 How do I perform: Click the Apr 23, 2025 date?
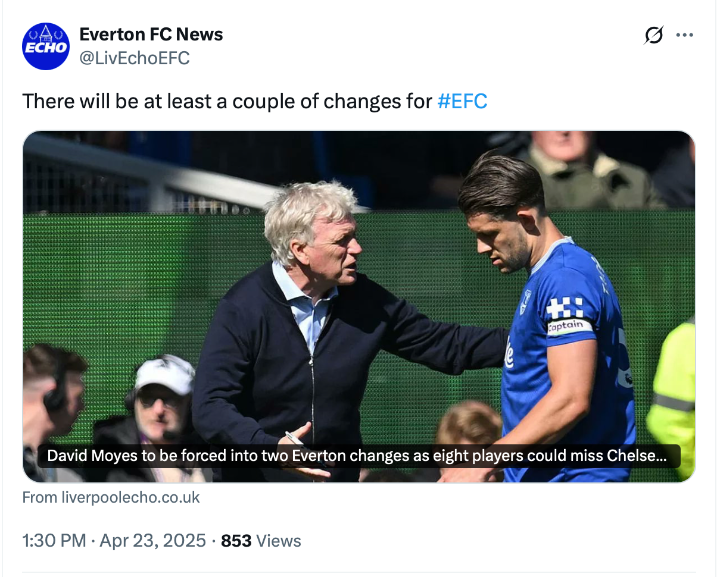tap(152, 541)
